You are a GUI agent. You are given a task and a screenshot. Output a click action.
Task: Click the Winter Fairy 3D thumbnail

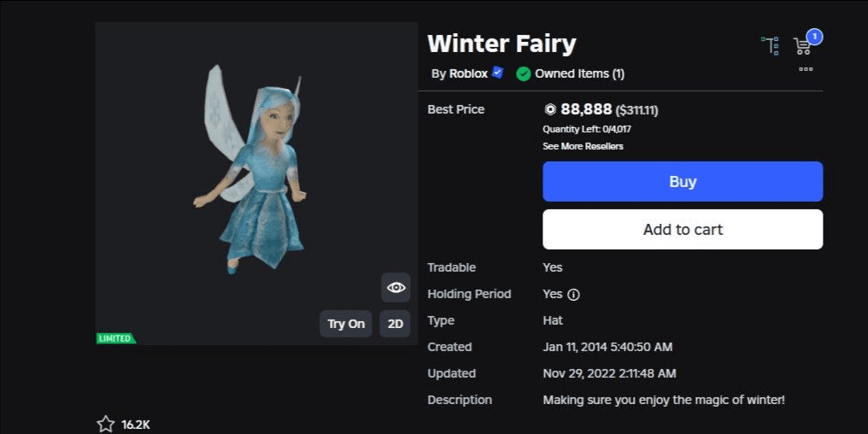coord(256,184)
